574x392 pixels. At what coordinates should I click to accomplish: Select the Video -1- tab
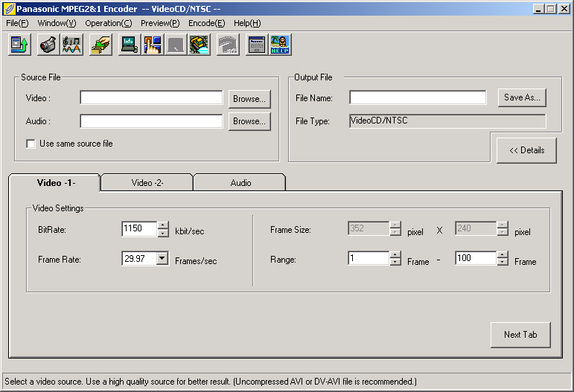pyautogui.click(x=56, y=182)
